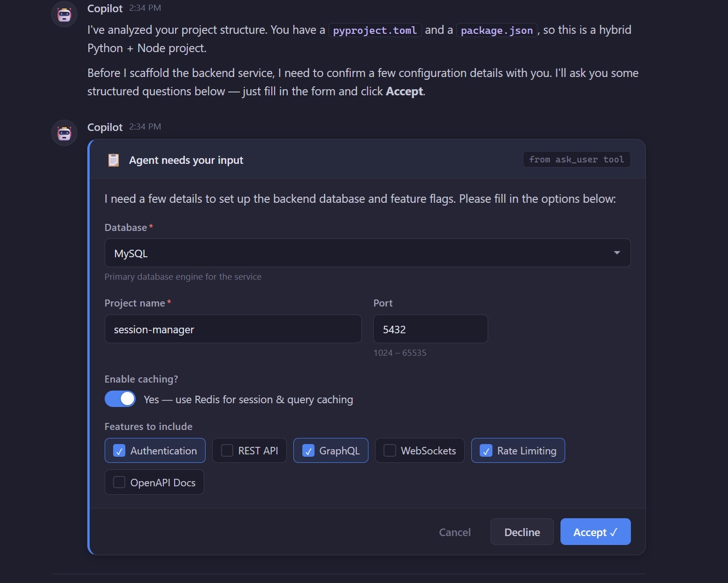This screenshot has width=728, height=583.
Task: Click the Decline button
Action: (x=521, y=532)
